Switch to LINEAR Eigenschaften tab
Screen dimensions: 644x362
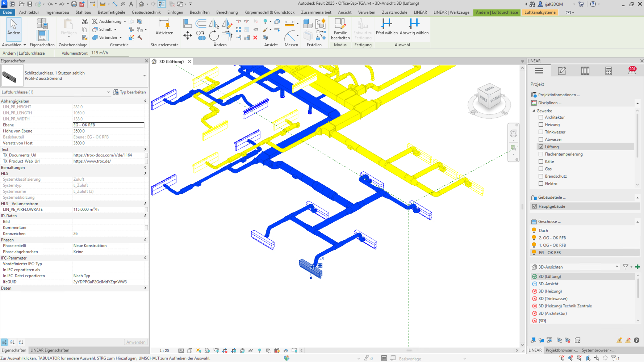click(50, 350)
